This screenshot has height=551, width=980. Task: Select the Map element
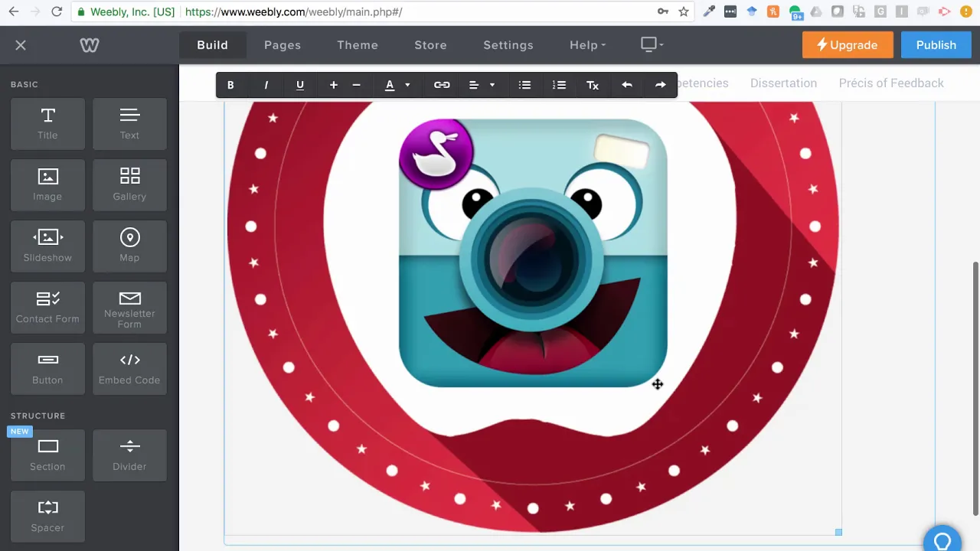pyautogui.click(x=129, y=246)
